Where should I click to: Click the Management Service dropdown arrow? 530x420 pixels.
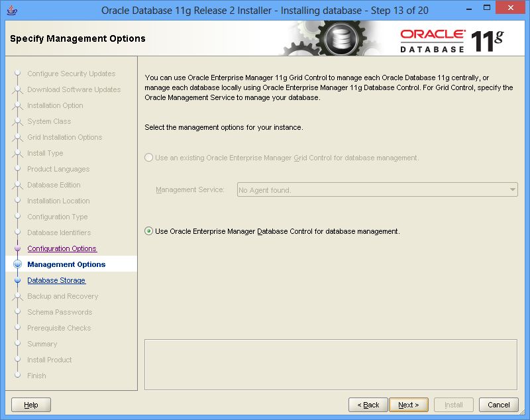[x=512, y=189]
